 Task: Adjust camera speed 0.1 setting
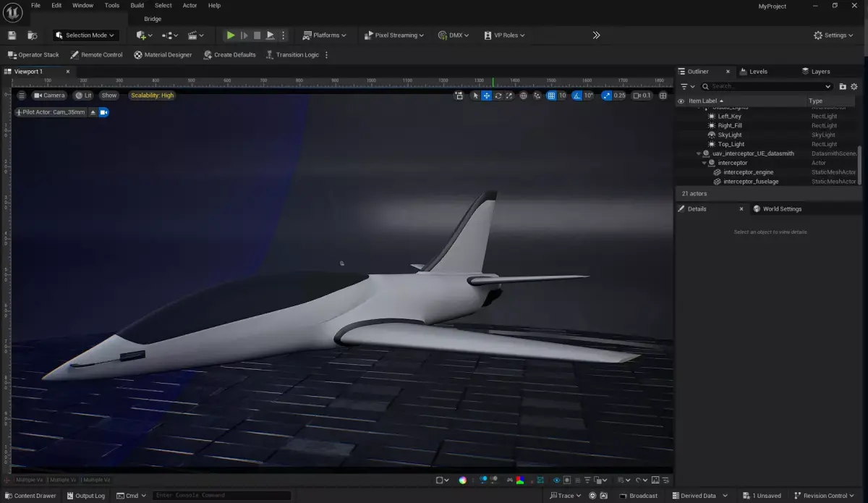(642, 96)
